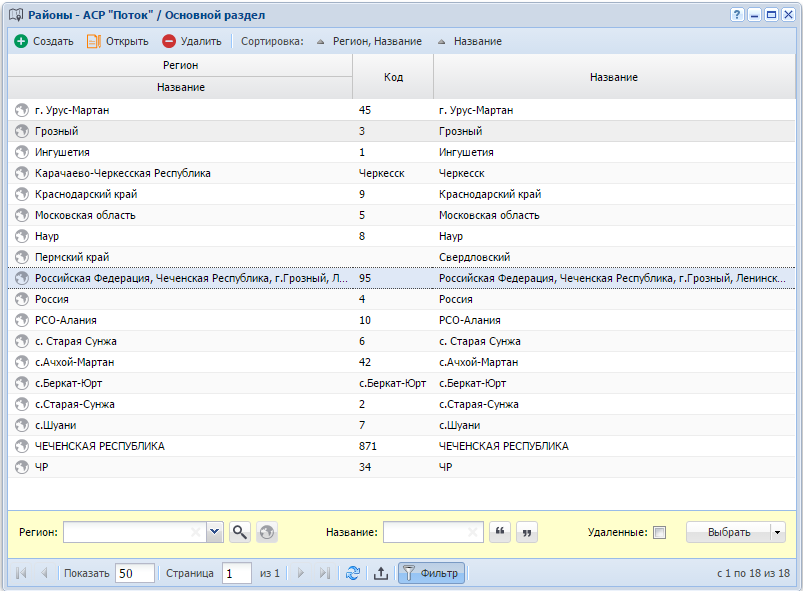The height and width of the screenshot is (591, 803).
Task: Refresh the table with the reload icon
Action: tap(353, 573)
